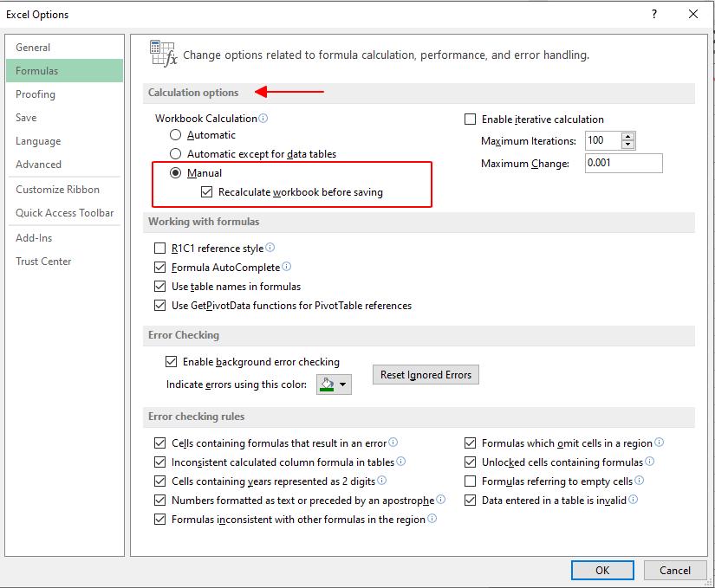Click the info icon next to R1C1 reference style
This screenshot has height=588, width=715.
click(x=271, y=247)
